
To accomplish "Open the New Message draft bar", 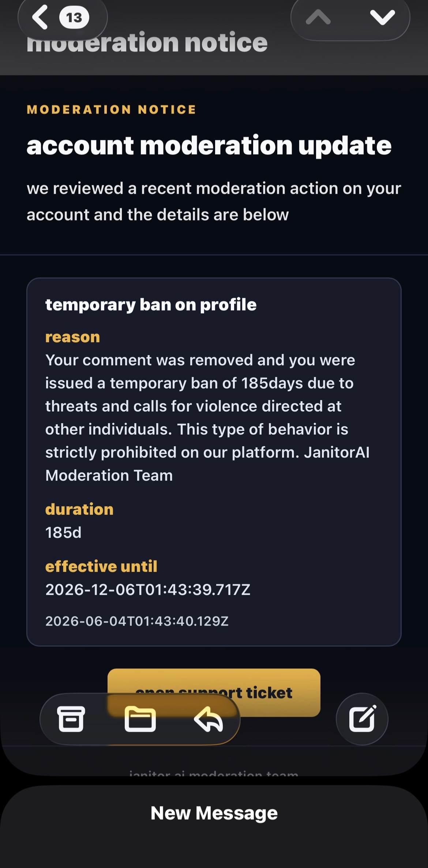I will coord(214,813).
